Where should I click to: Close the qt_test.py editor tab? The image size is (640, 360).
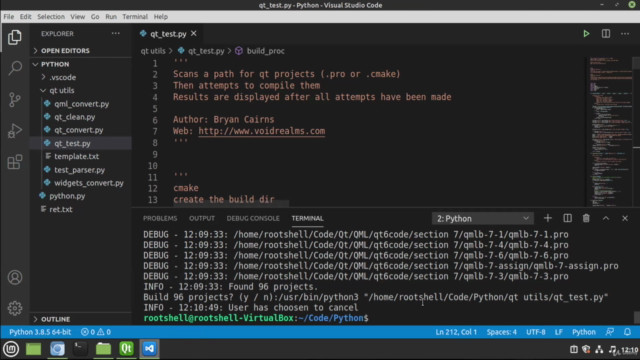[x=193, y=33]
